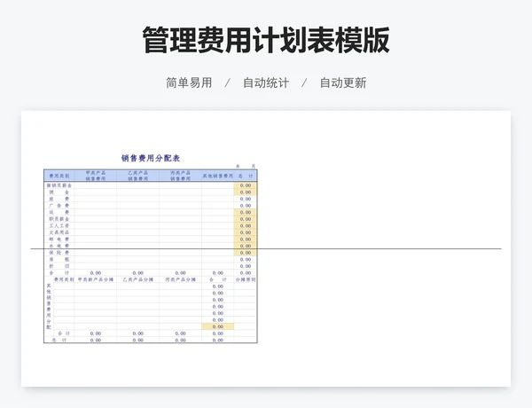This screenshot has width=532, height=408.
Task: Click the 推销员薪金 row label
Action: point(59,185)
